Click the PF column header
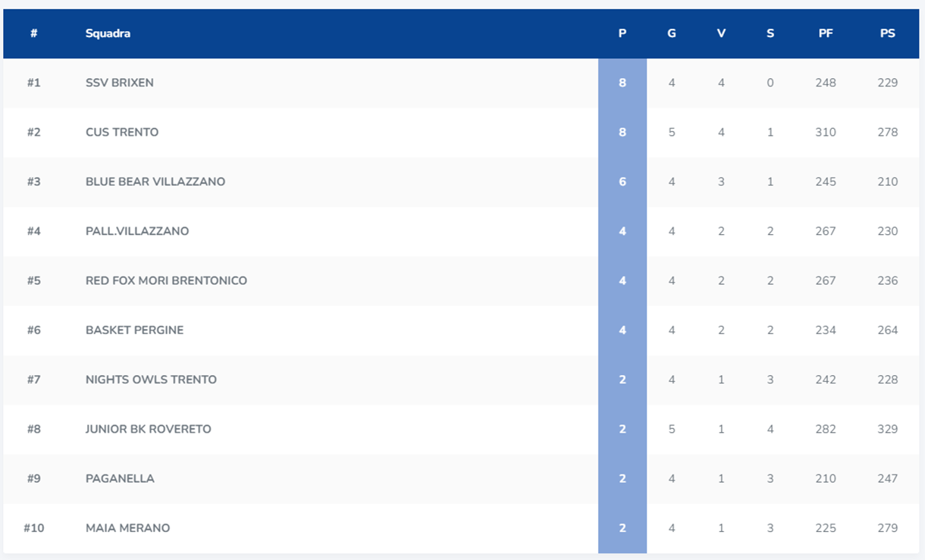This screenshot has width=925, height=560. point(826,33)
